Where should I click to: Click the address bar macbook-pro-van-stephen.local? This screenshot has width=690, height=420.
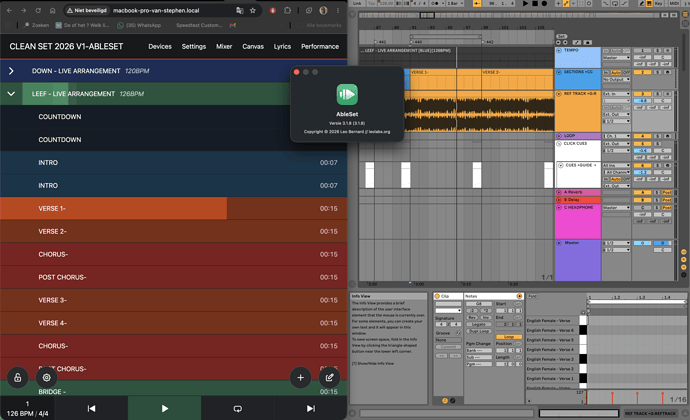pyautogui.click(x=156, y=10)
